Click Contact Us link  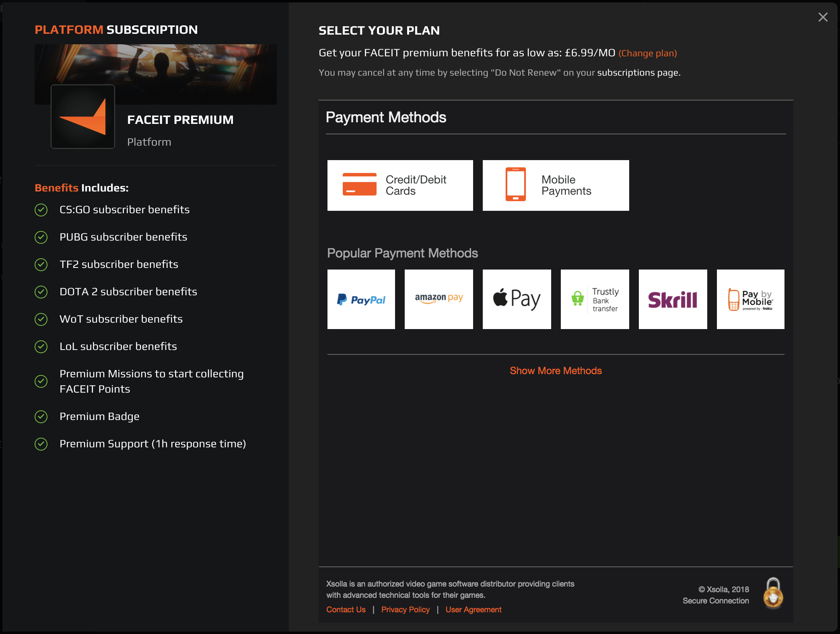(346, 609)
